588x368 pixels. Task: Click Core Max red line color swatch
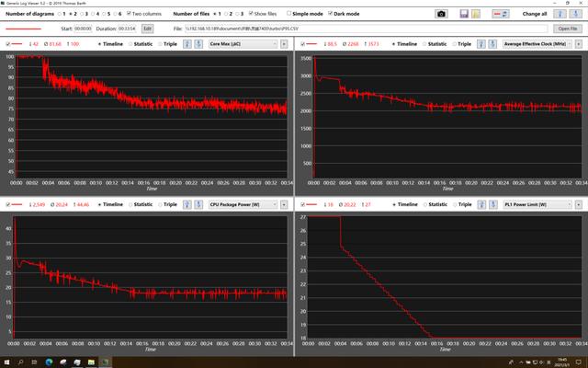[17, 44]
